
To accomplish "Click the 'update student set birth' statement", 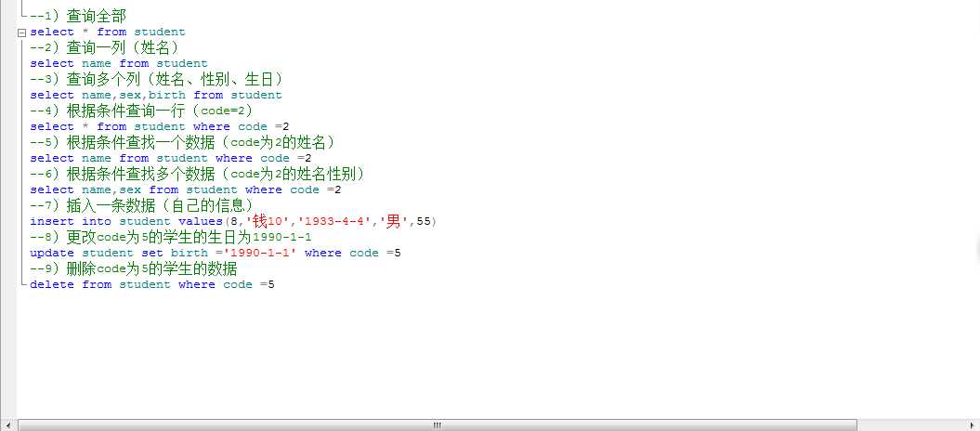I will (216, 254).
